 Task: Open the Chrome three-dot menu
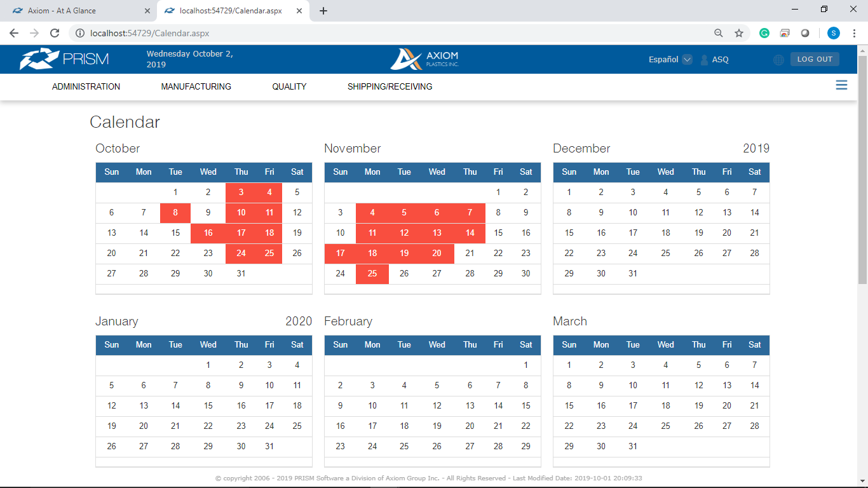(854, 33)
